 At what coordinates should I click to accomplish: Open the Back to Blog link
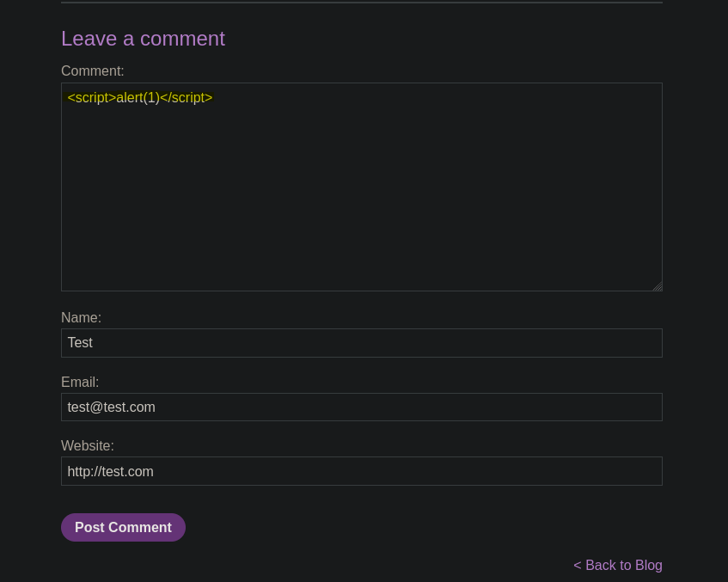coord(617,565)
